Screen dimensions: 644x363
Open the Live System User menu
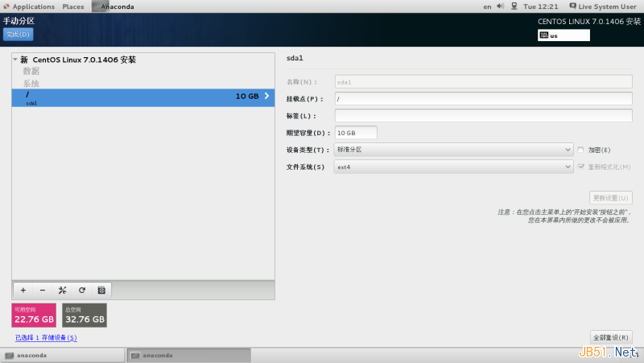(x=603, y=6)
